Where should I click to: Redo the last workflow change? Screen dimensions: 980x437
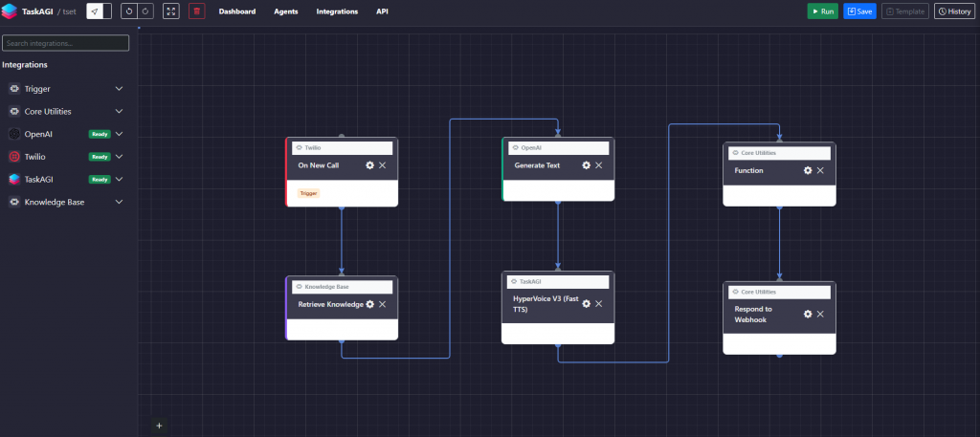click(x=145, y=11)
